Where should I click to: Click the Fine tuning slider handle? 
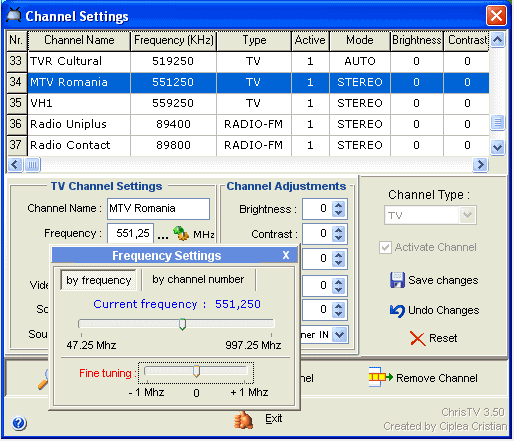click(196, 371)
